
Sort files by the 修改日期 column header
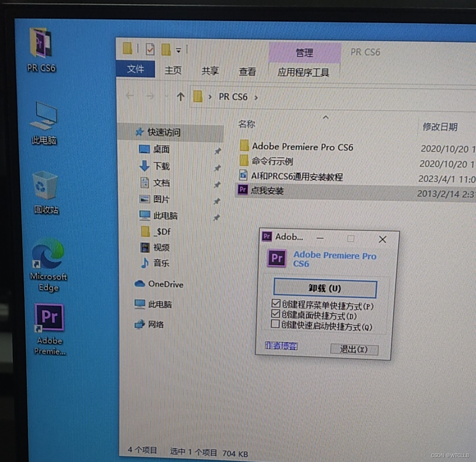(x=440, y=126)
